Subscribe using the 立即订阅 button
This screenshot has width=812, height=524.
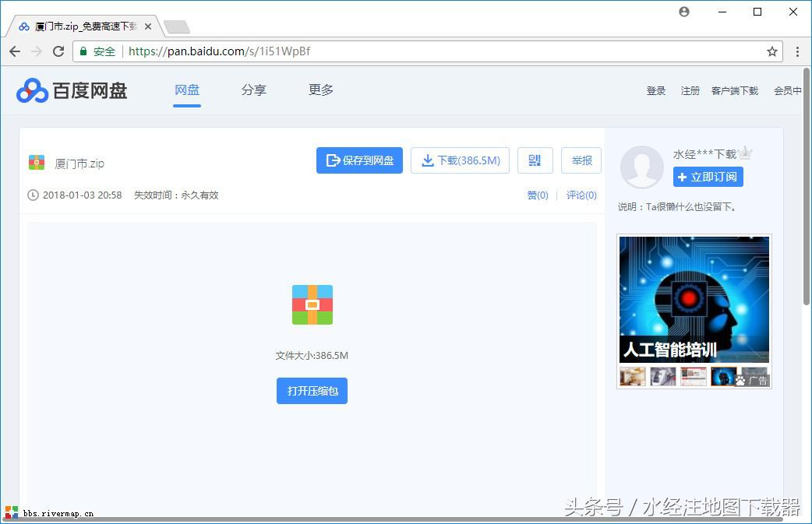(x=708, y=177)
